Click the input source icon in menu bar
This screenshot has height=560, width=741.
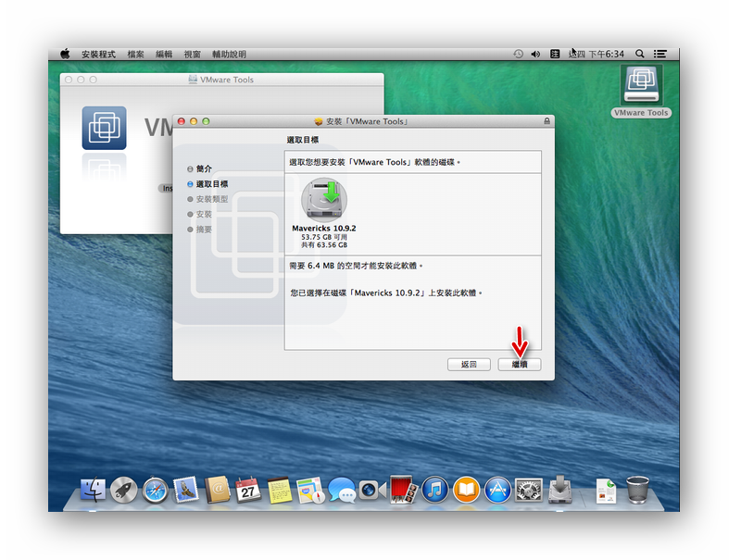coord(555,54)
